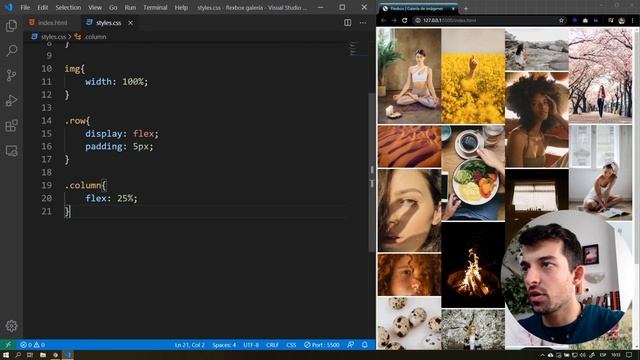Click the breakfast plate and coffee image

click(473, 173)
